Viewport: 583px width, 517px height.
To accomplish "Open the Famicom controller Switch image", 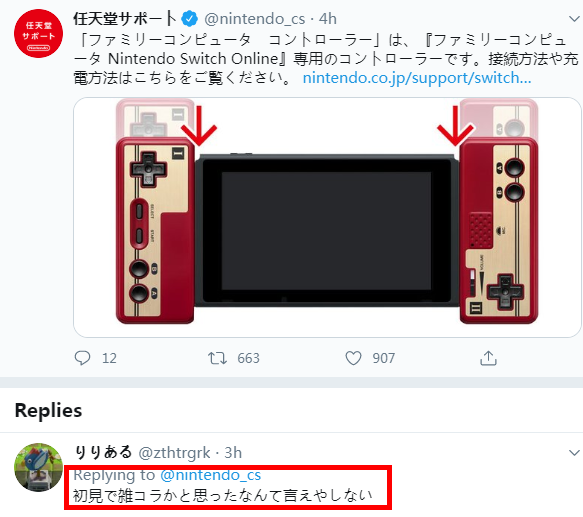I will [327, 218].
